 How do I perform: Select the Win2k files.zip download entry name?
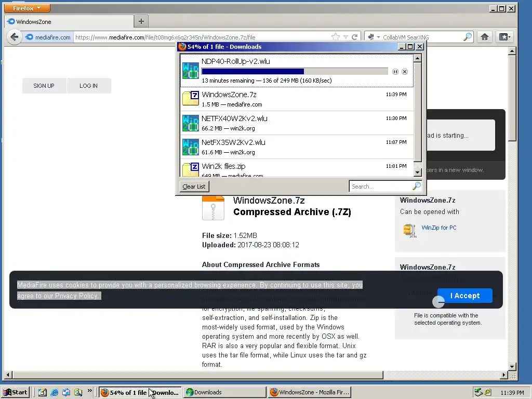[x=223, y=166]
